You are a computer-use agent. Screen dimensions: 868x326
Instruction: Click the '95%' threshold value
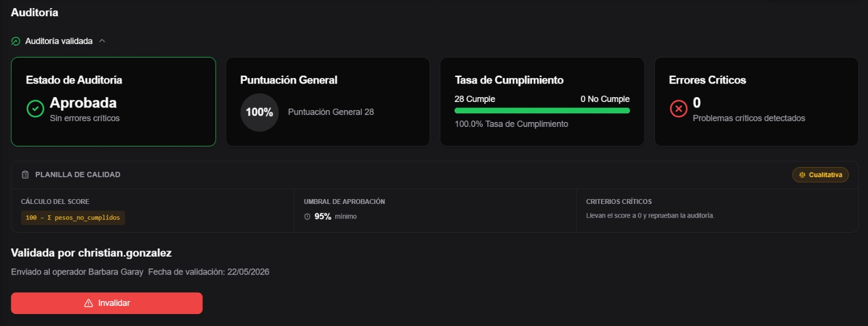click(x=323, y=216)
